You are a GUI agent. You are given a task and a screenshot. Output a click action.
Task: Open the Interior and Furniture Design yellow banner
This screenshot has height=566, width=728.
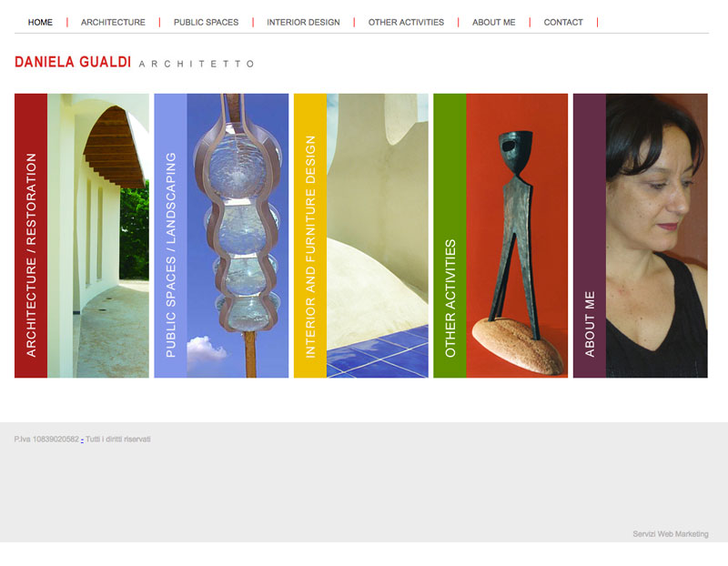coord(310,236)
